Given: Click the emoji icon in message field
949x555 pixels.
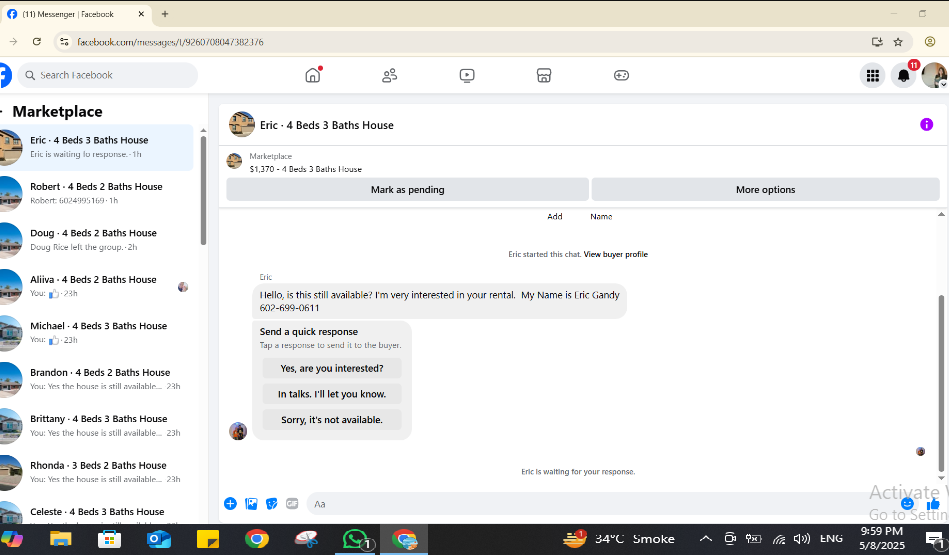Looking at the screenshot, I should coord(907,504).
